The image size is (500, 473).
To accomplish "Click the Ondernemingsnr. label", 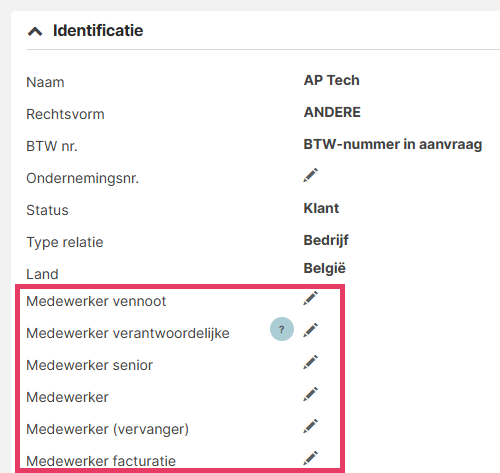I will pyautogui.click(x=83, y=179).
